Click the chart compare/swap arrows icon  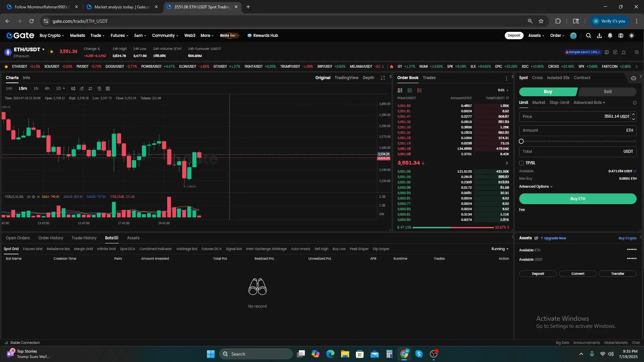[90, 88]
